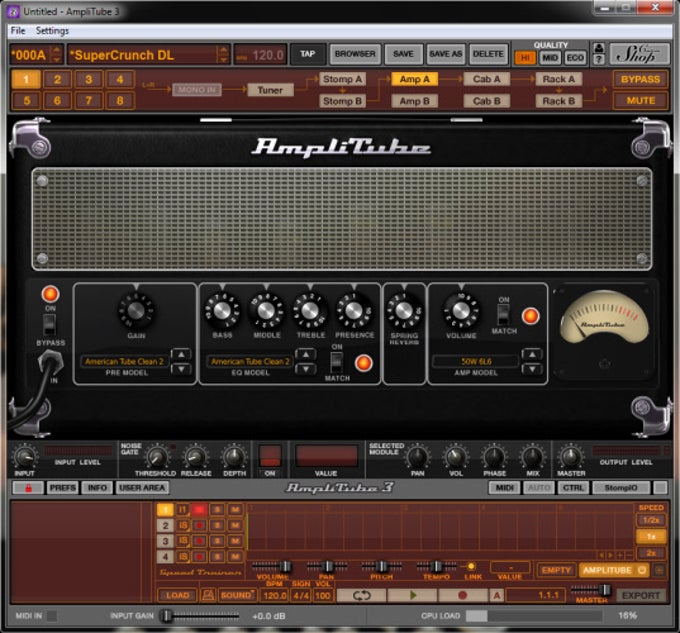The image size is (680, 633).
Task: Select next PRE MODEL with up arrow
Action: coord(181,354)
